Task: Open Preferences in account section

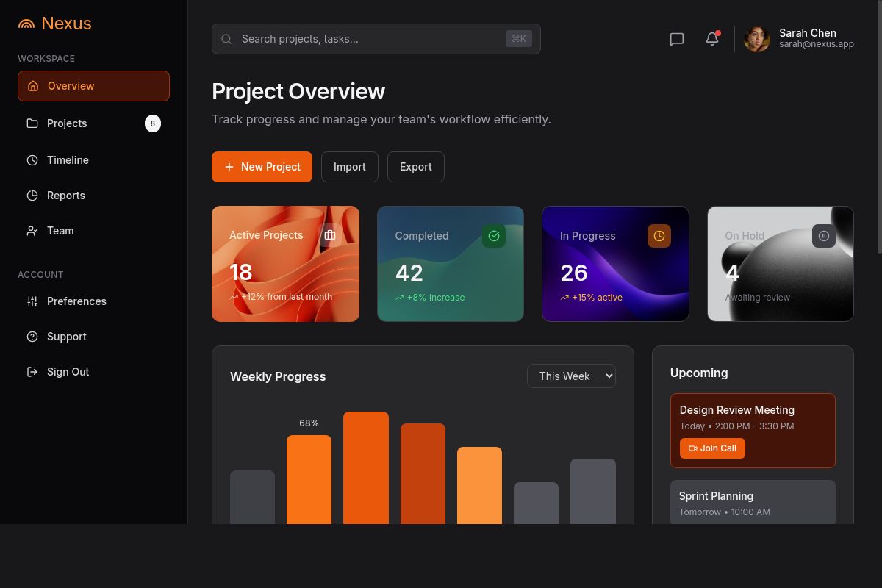Action: coord(76,301)
